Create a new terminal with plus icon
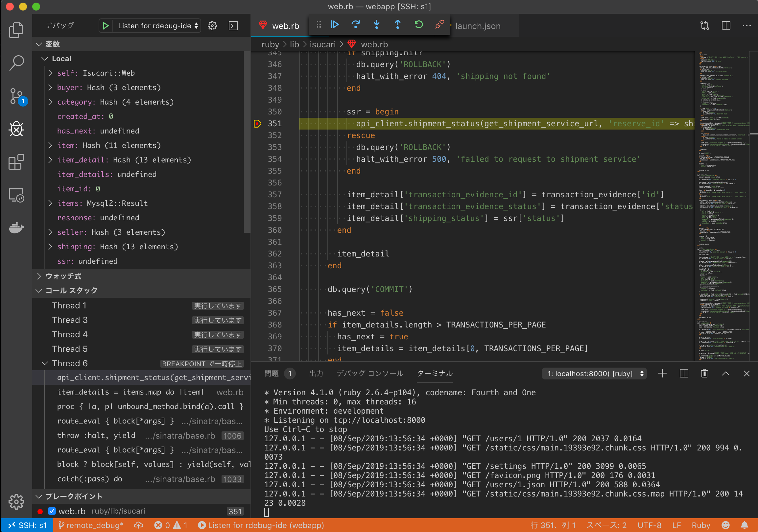Viewport: 758px width, 532px height. pyautogui.click(x=662, y=374)
